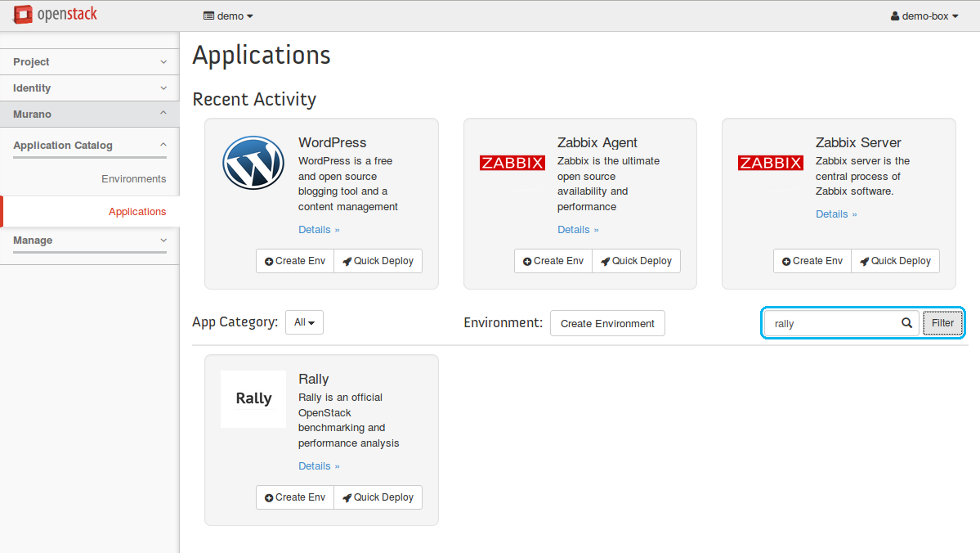The width and height of the screenshot is (980, 553).
Task: Expand the Project sidebar section
Action: click(89, 62)
